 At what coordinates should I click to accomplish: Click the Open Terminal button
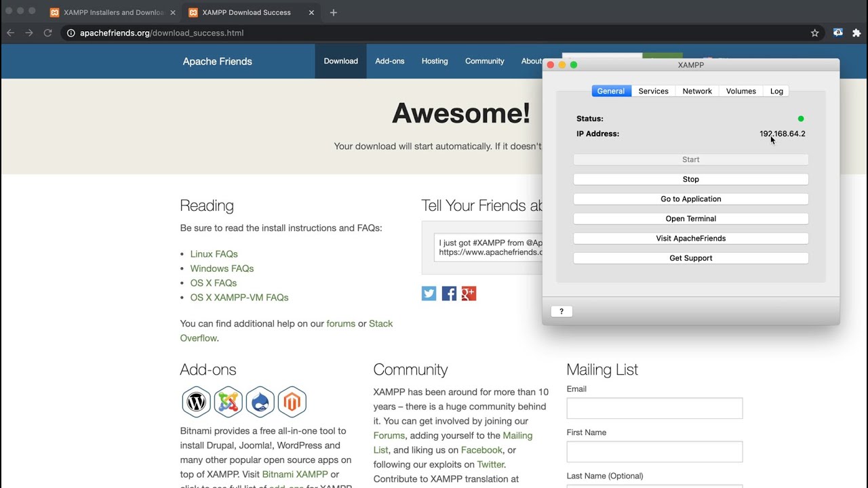click(691, 218)
